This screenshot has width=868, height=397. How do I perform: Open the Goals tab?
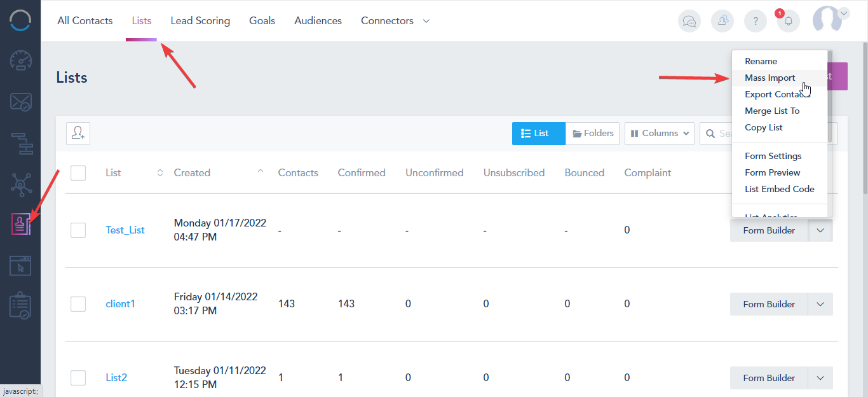point(262,21)
